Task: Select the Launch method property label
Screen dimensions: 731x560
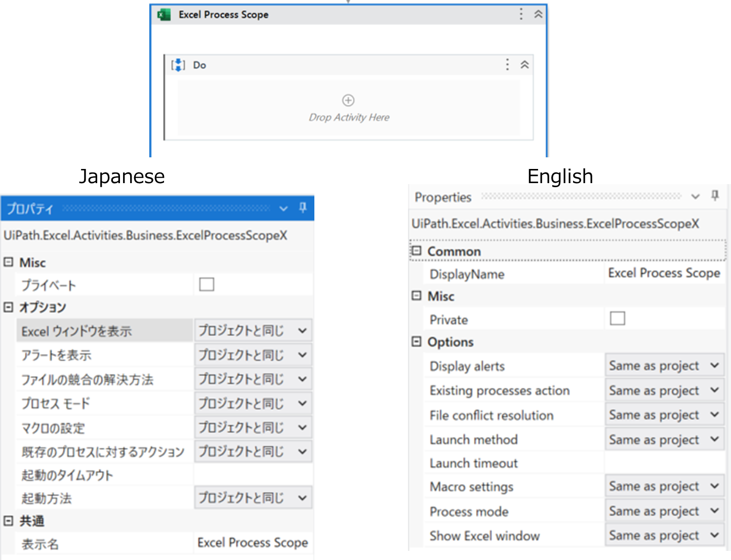Action: [473, 440]
